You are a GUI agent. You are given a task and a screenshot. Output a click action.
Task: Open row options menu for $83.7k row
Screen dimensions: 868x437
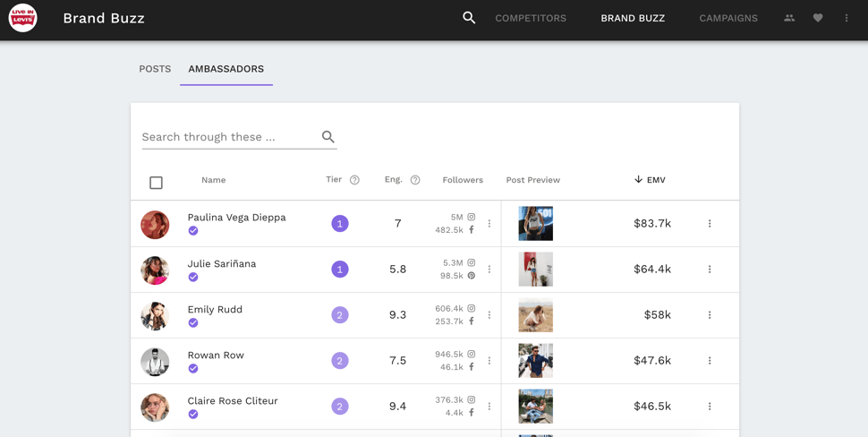pos(710,224)
